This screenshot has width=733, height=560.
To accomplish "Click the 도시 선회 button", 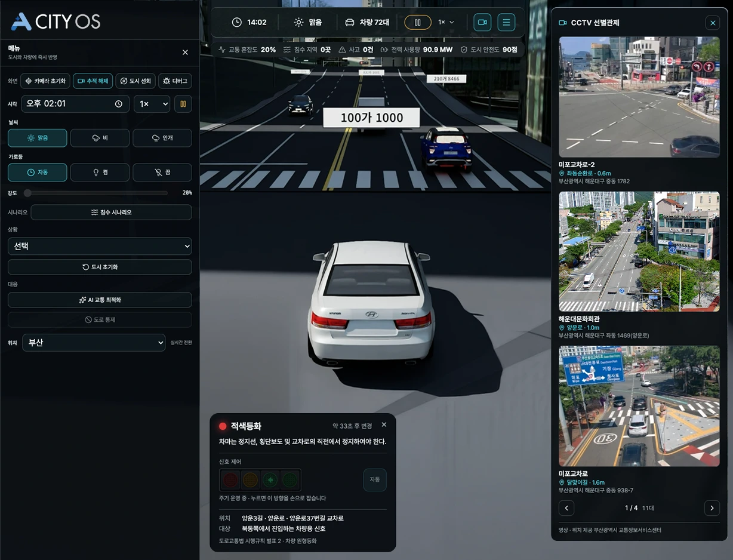I will [135, 81].
